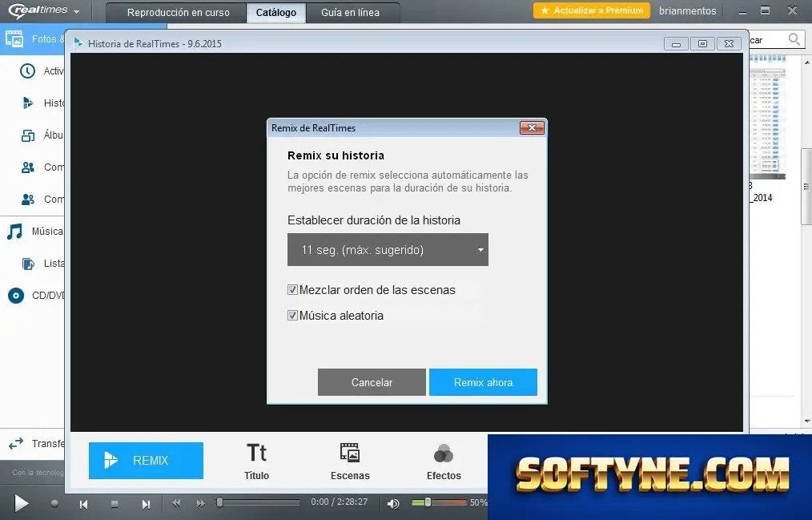
Task: Click the record button
Action: coord(54,503)
